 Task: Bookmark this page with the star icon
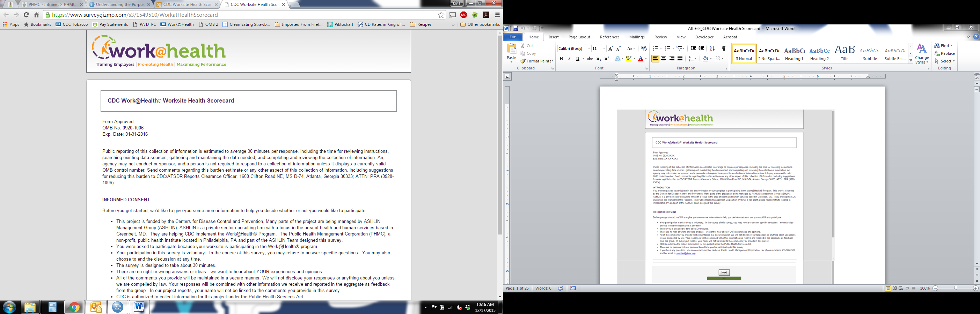441,15
